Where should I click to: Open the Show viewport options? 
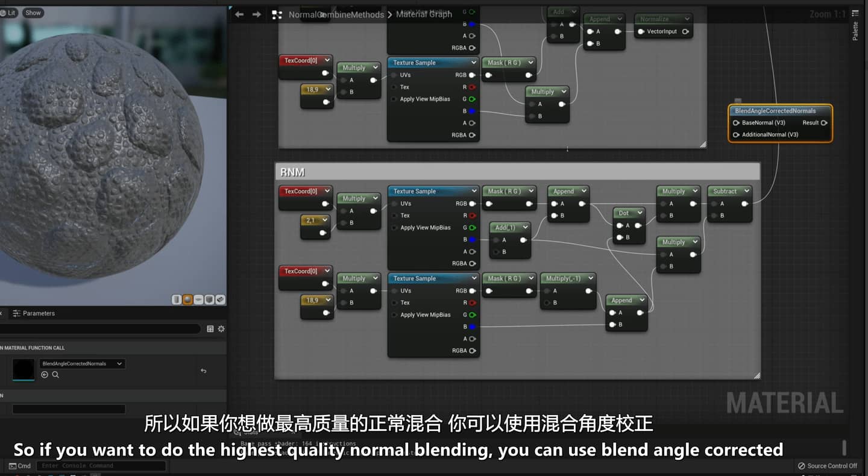pos(33,13)
